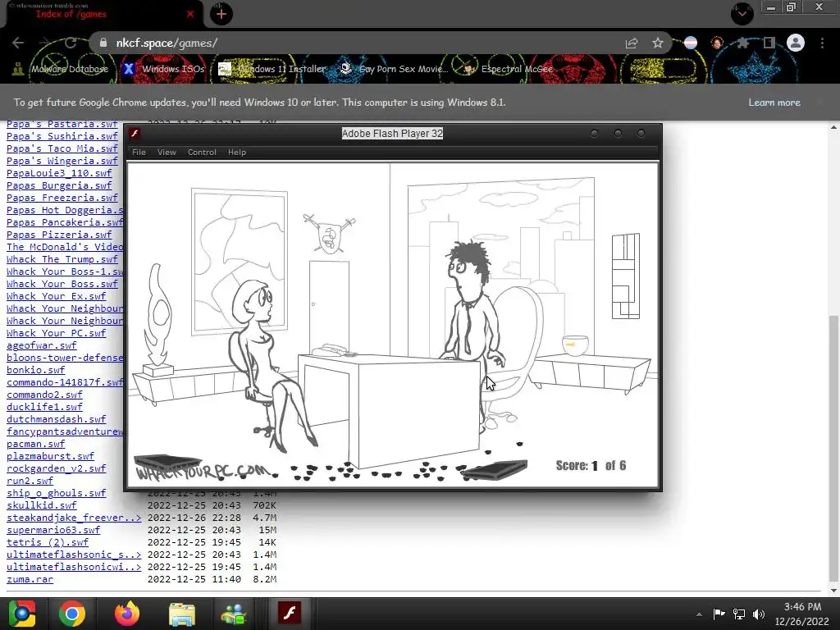Open Papa's Sushiria.swf link
Image resolution: width=840 pixels, height=630 pixels.
(x=62, y=136)
